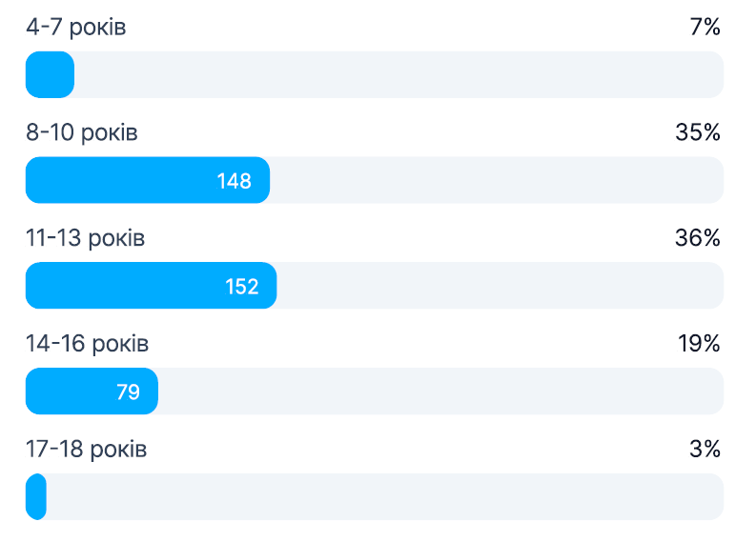Viewport: 756px width, 542px height.
Task: Click the 148 count inside the bar
Action: point(234,181)
